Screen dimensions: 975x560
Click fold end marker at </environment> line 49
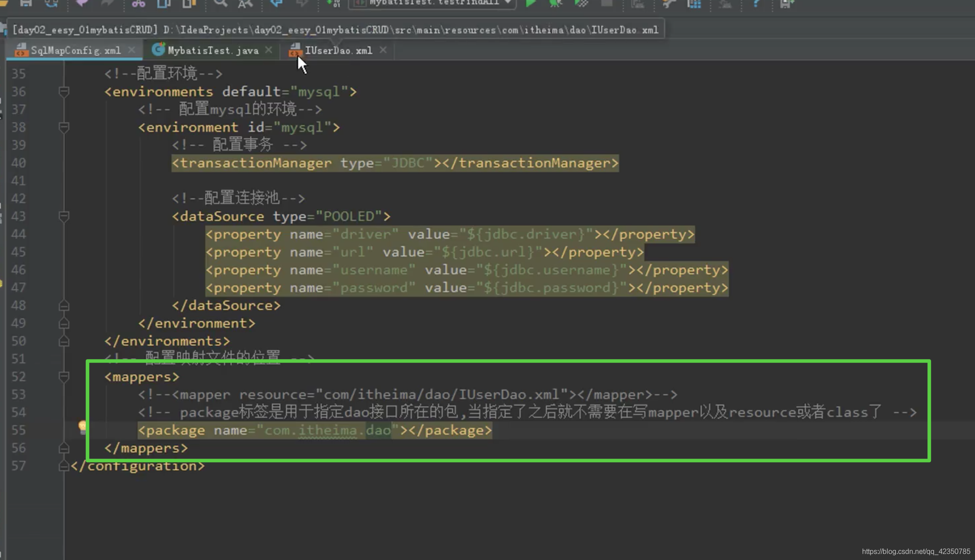(64, 323)
